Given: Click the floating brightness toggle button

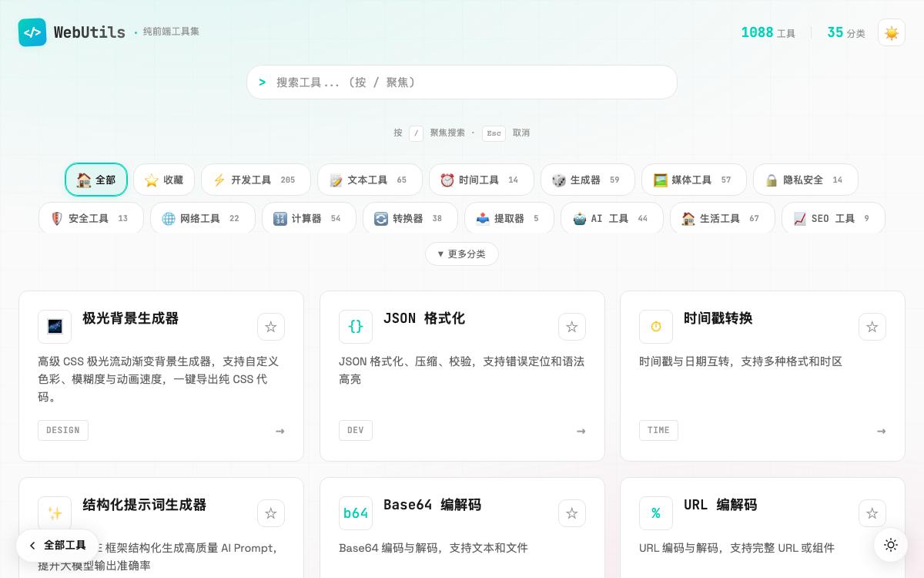Looking at the screenshot, I should click(891, 545).
